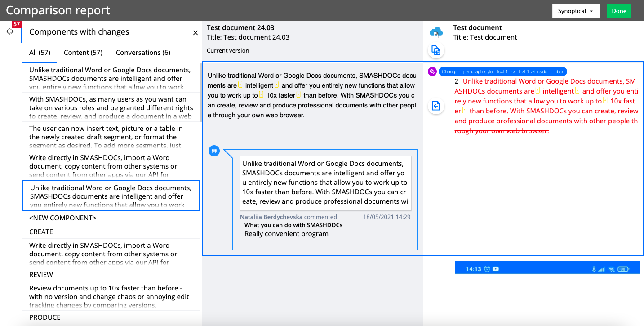Click 'What you can do with SMASHDOCs' heading

coord(293,225)
